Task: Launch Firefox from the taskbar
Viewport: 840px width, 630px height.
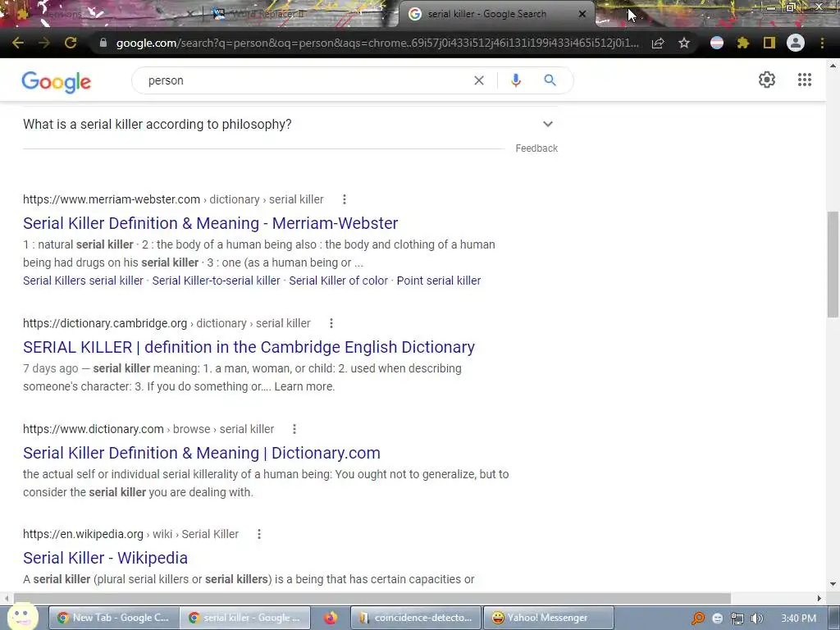Action: 331,618
